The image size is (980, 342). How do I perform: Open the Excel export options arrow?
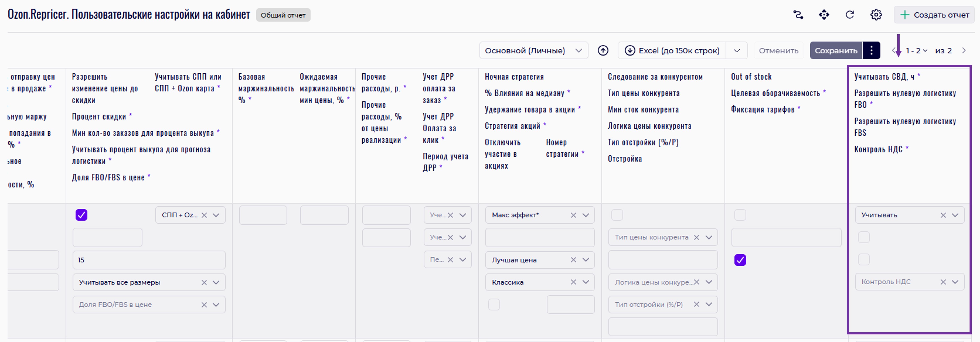tap(737, 51)
